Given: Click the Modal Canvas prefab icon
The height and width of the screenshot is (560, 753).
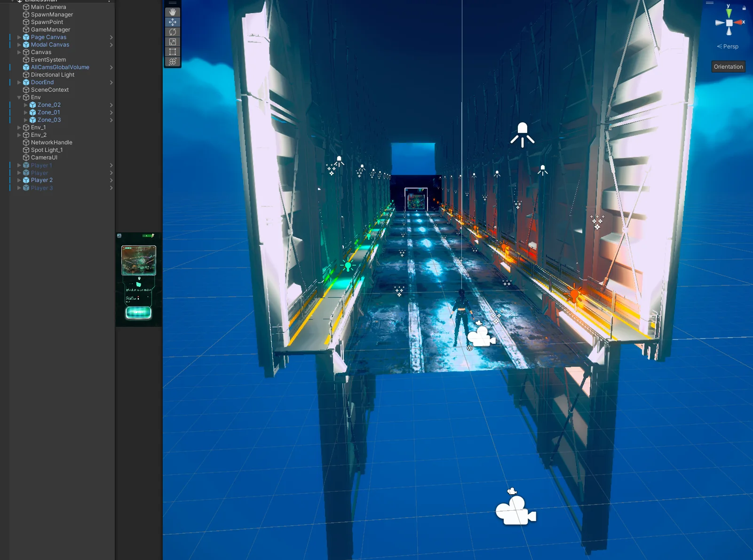Looking at the screenshot, I should [x=26, y=45].
